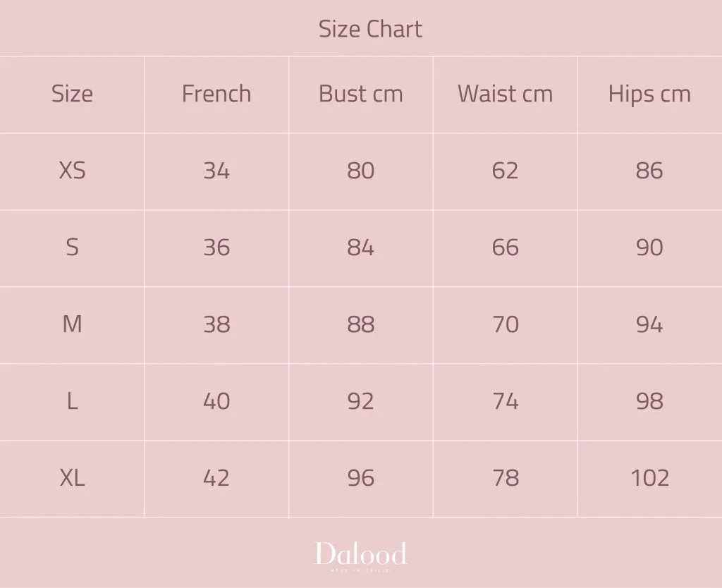
Task: Click the S size row label
Action: click(73, 247)
